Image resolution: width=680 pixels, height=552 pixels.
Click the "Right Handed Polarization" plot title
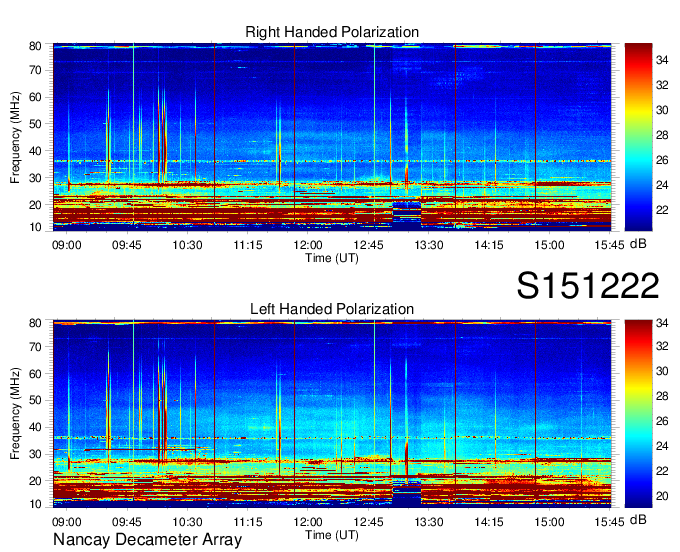click(x=332, y=32)
